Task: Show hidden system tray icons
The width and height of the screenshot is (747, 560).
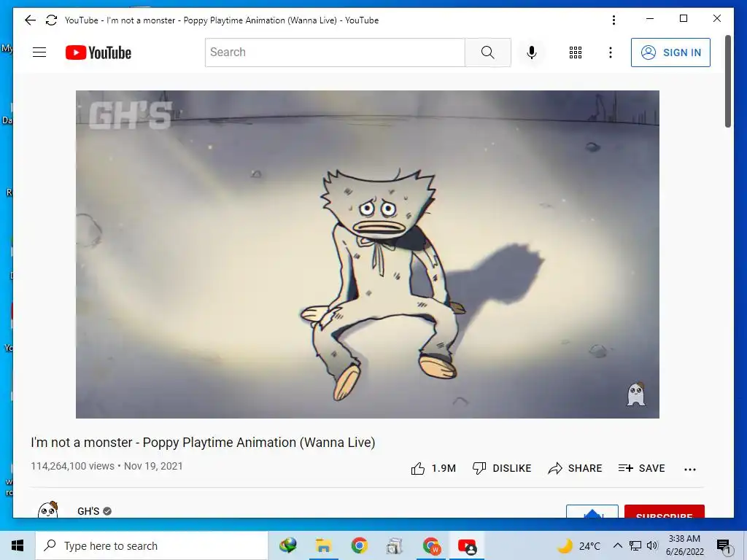Action: pos(617,545)
